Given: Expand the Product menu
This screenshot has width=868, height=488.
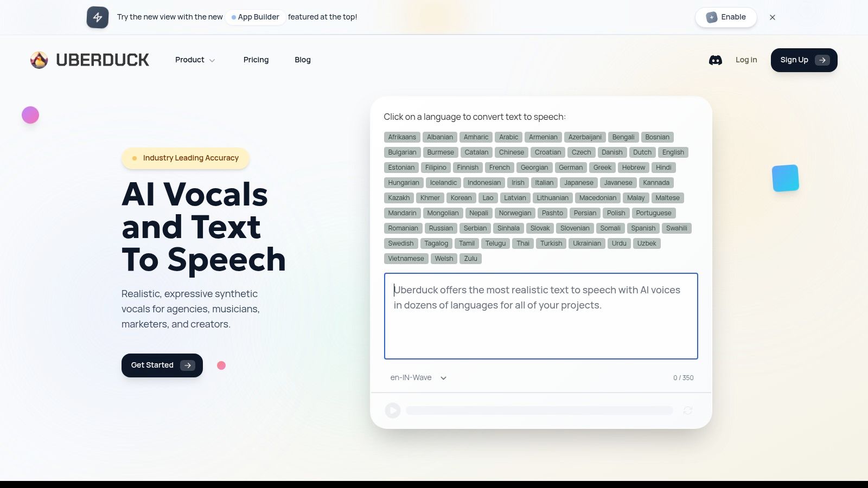Looking at the screenshot, I should 195,60.
